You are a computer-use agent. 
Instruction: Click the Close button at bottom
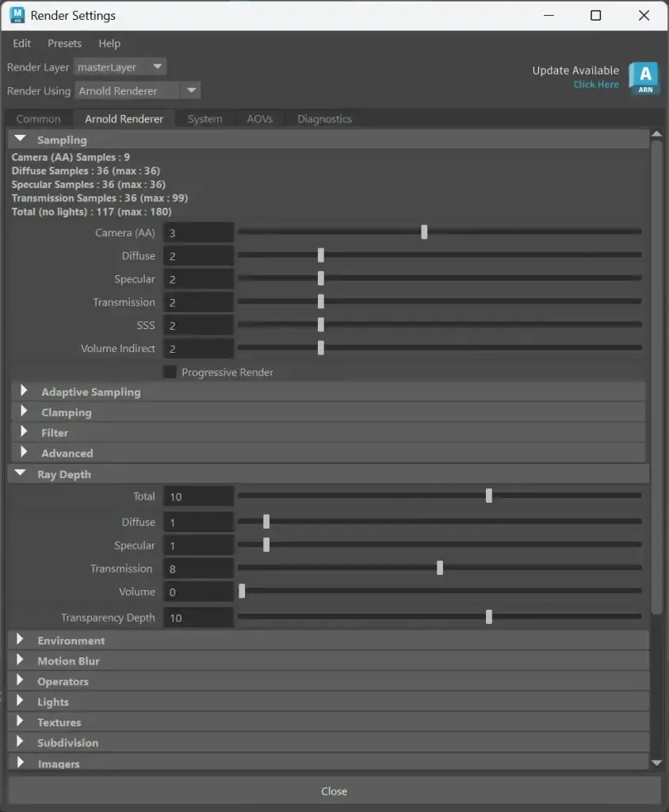tap(334, 791)
